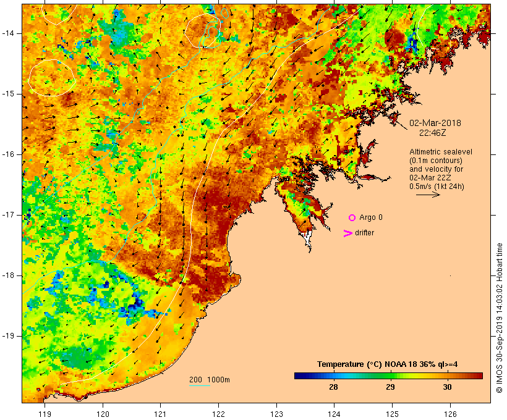This screenshot has height=420, width=507.
Task: Click the 'Altimetric sealevel' label
Action: coord(441,152)
